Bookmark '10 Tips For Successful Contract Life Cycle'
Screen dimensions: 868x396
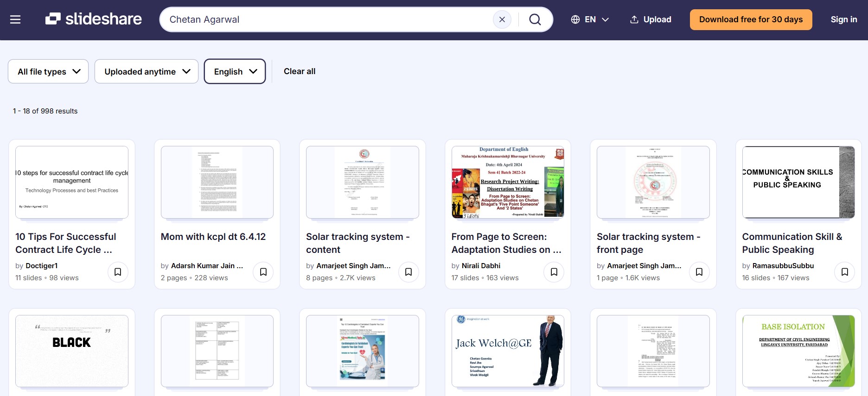[x=118, y=272]
